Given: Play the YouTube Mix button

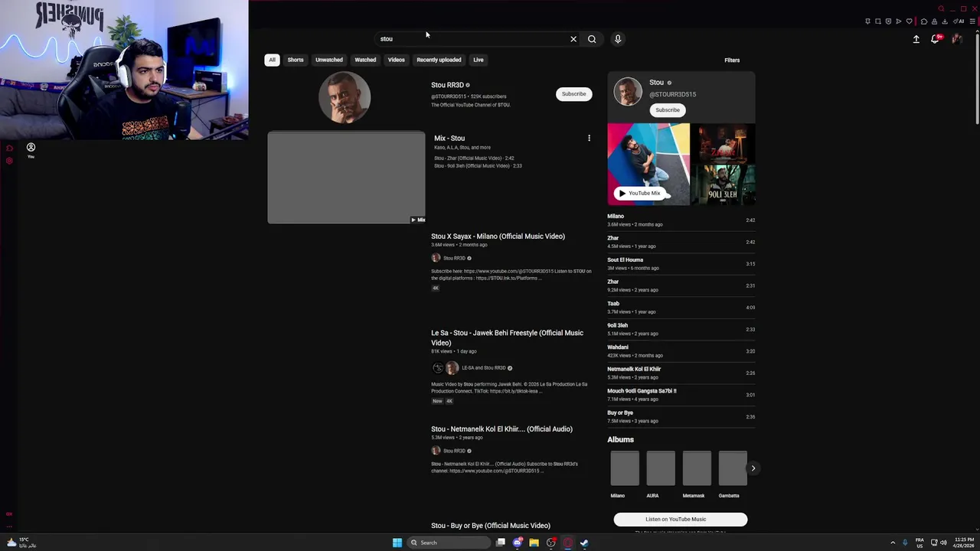Looking at the screenshot, I should point(639,194).
